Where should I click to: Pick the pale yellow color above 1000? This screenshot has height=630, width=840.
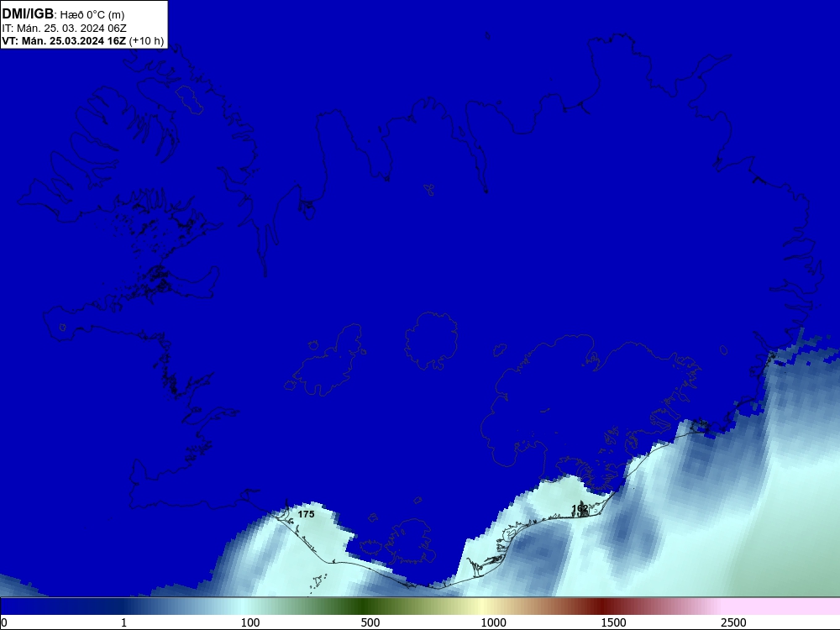point(482,606)
